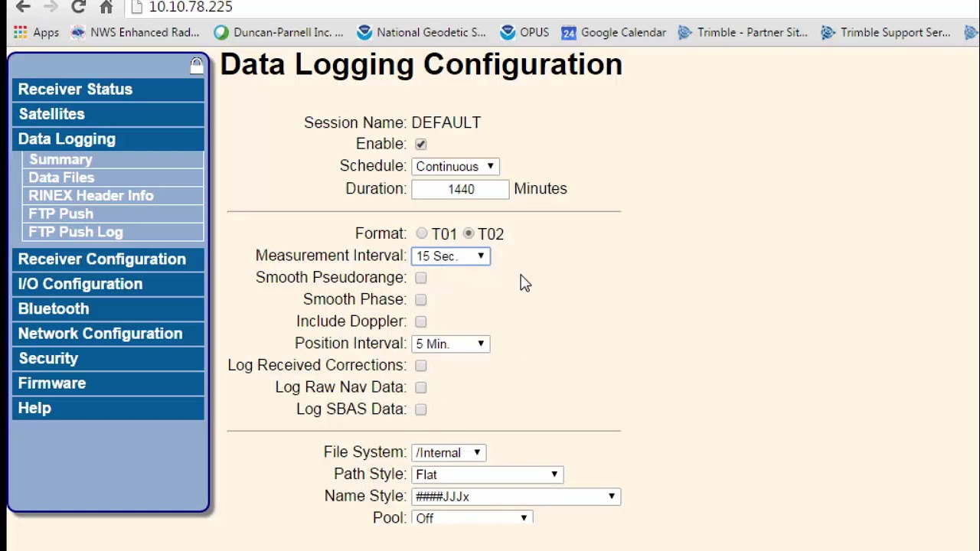Enable Smooth Pseudorange checkbox
980x551 pixels.
421,278
